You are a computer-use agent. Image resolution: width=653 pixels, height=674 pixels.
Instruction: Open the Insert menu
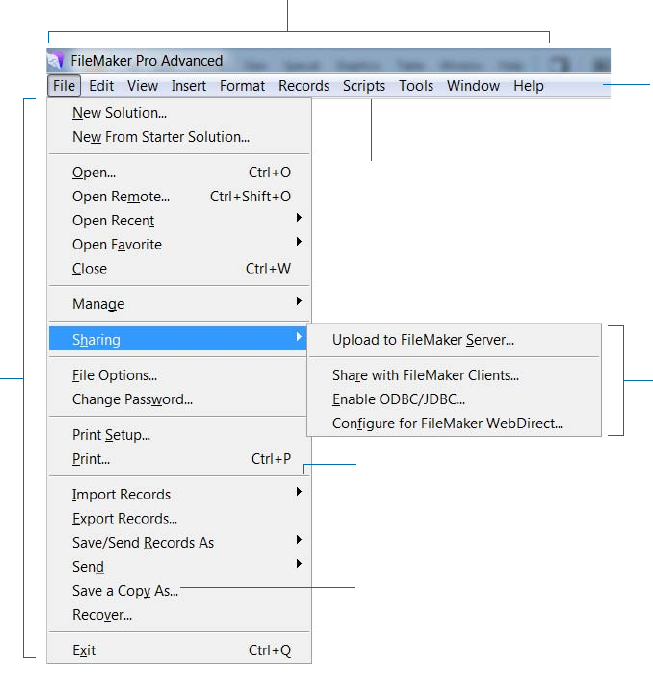pyautogui.click(x=188, y=86)
